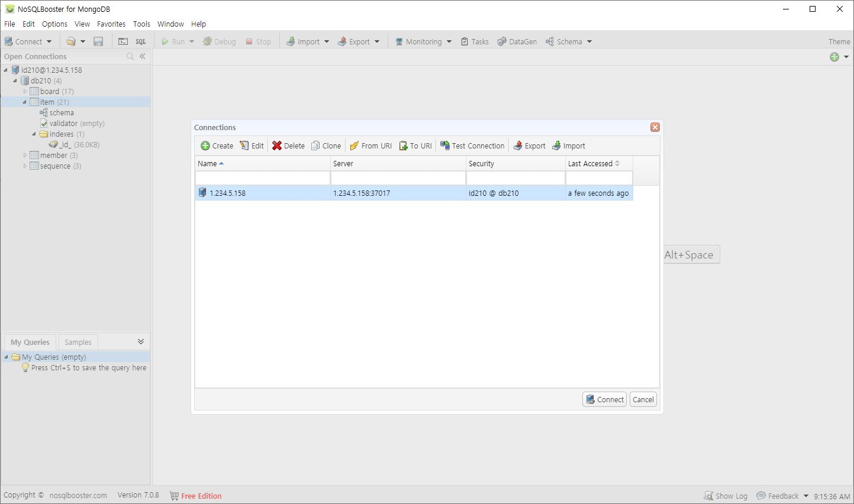
Task: Open the Help menu
Action: [x=198, y=24]
